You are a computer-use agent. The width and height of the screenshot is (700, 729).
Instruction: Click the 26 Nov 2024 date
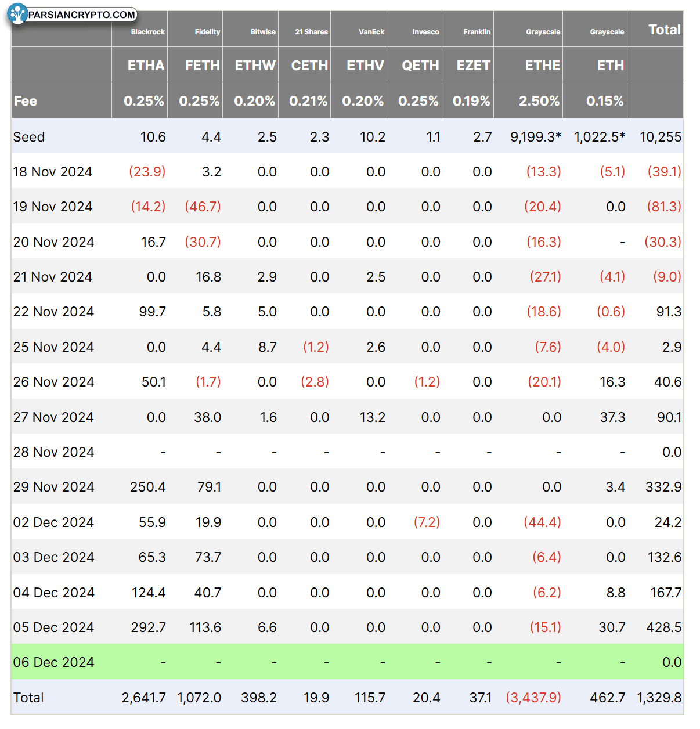tap(53, 382)
